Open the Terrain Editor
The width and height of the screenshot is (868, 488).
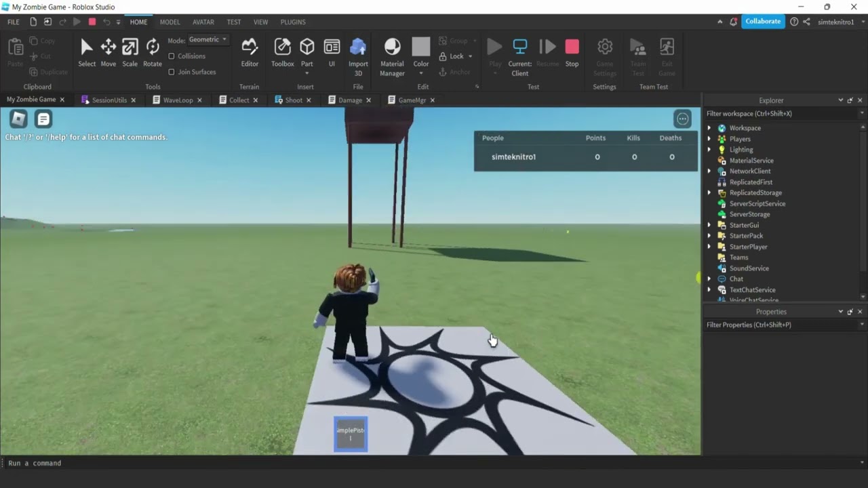[250, 53]
